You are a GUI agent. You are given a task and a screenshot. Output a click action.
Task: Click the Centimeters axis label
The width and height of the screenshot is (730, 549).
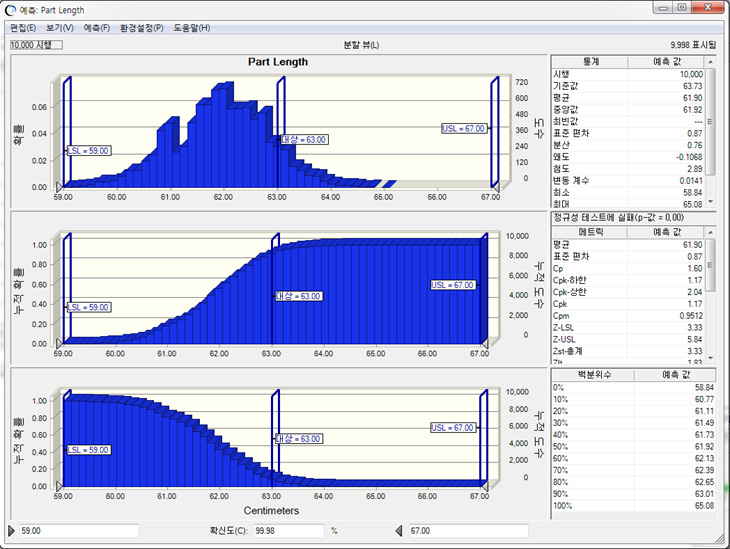271,511
